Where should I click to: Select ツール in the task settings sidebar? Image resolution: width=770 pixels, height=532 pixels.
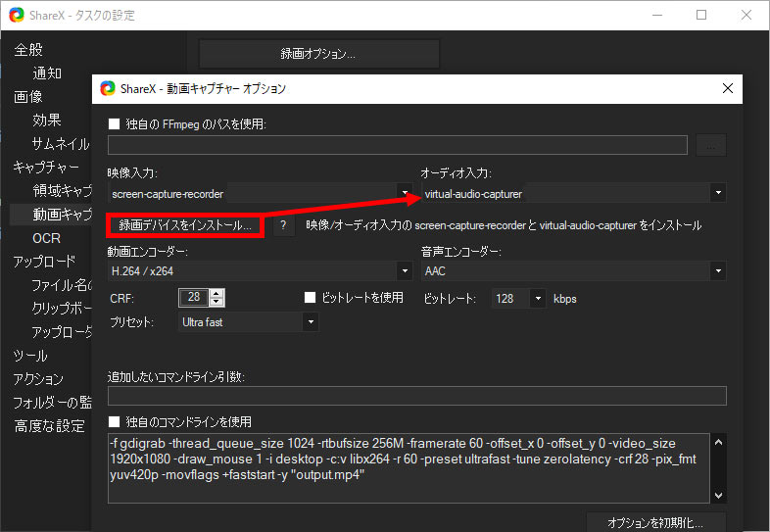point(30,356)
